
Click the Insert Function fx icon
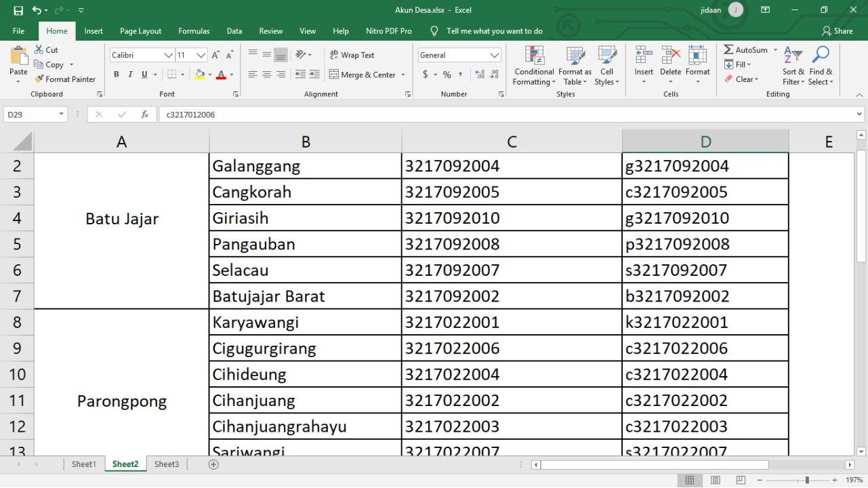(x=144, y=115)
